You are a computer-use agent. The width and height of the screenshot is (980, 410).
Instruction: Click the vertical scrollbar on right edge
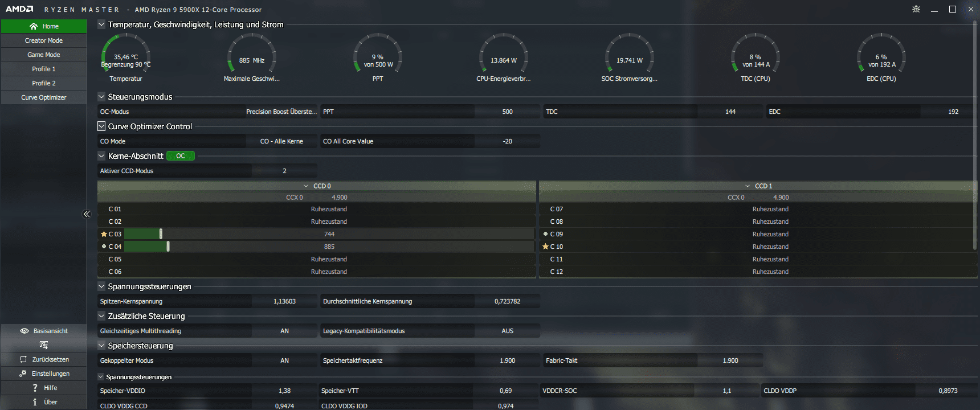(x=975, y=136)
